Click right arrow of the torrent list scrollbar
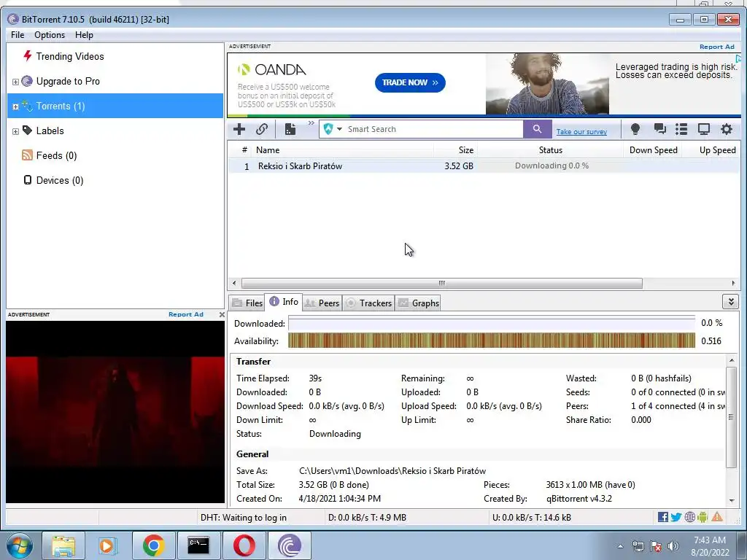 [733, 283]
